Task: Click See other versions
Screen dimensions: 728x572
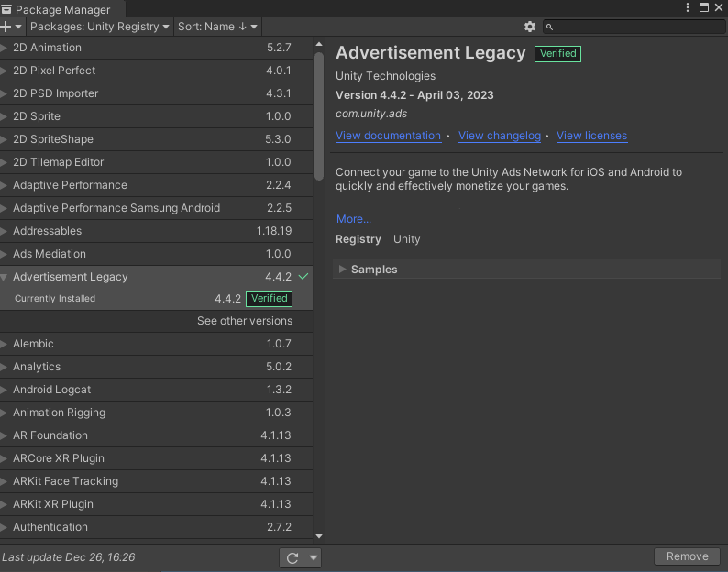Action: [245, 321]
